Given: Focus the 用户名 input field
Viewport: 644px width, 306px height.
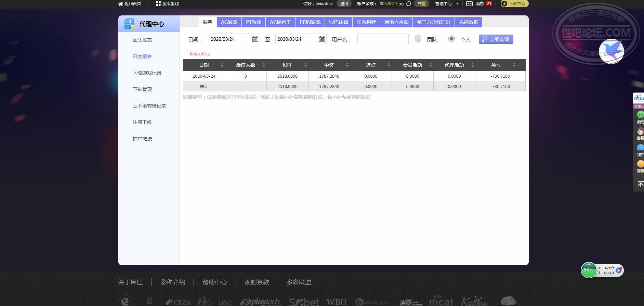Looking at the screenshot, I should tap(383, 39).
